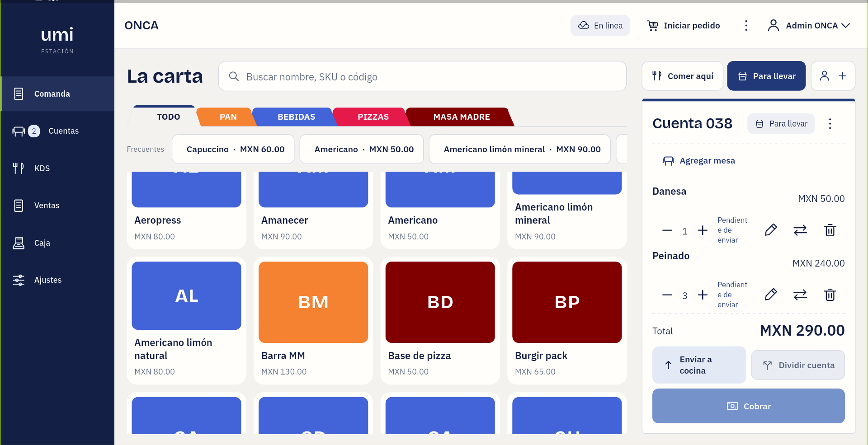Add frequent item Capuccino MXN 60.00
Screen dimensions: 868x445
(x=233, y=149)
